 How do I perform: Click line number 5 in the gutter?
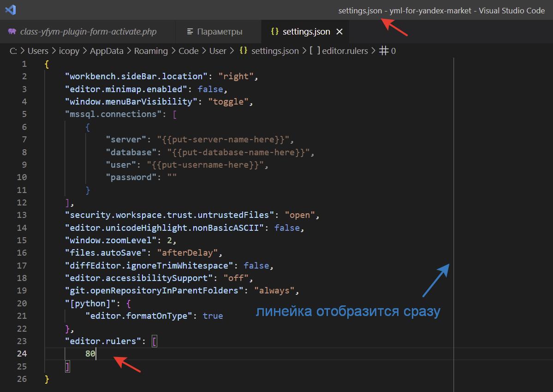coord(24,114)
